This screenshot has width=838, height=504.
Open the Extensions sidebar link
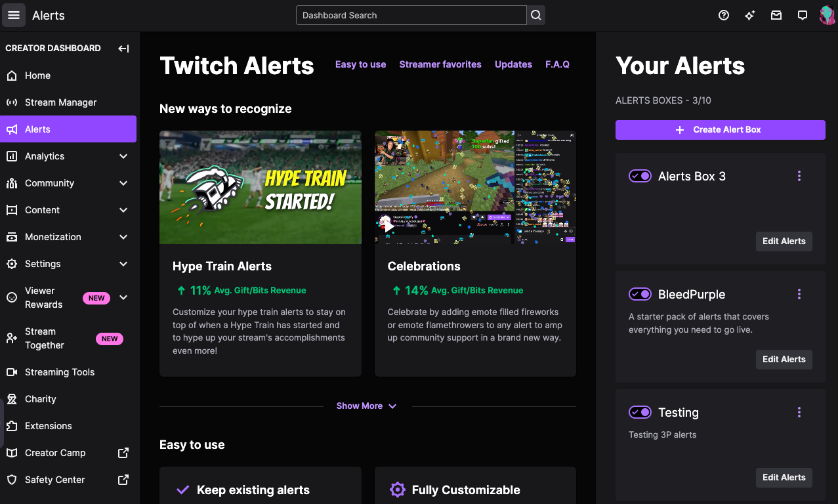pyautogui.click(x=68, y=426)
